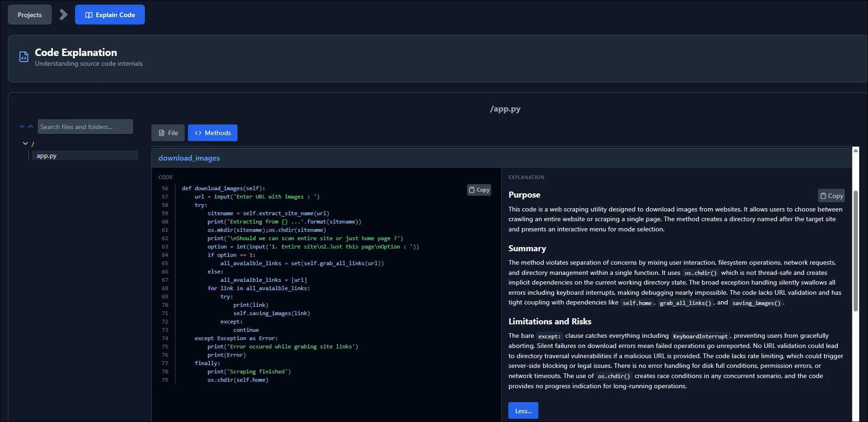Click the 'os.chdir(self.home)' code line
The width and height of the screenshot is (868, 422).
[x=238, y=380]
